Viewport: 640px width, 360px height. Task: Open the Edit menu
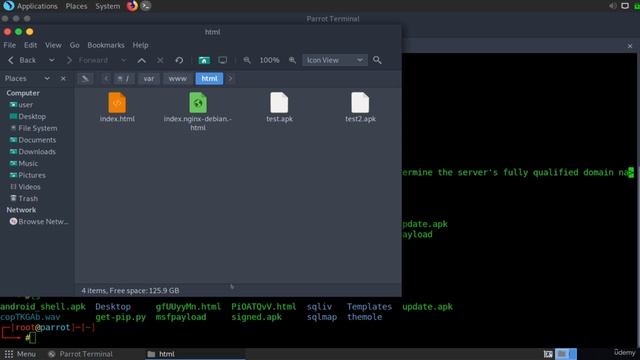coord(30,45)
